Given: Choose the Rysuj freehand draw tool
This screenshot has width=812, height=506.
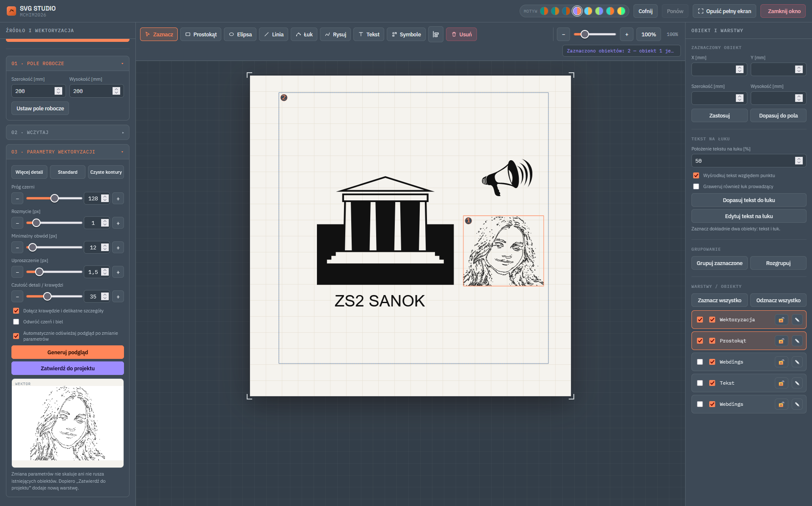Looking at the screenshot, I should (335, 34).
